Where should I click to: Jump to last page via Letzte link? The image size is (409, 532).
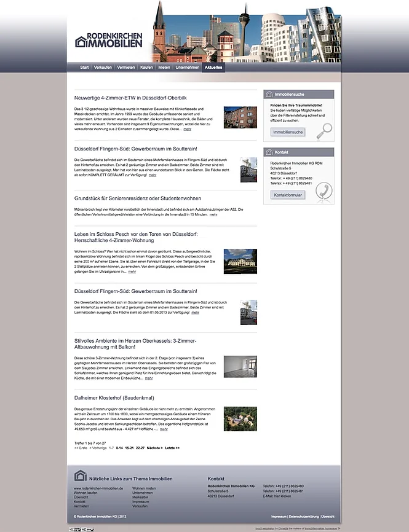pyautogui.click(x=172, y=448)
